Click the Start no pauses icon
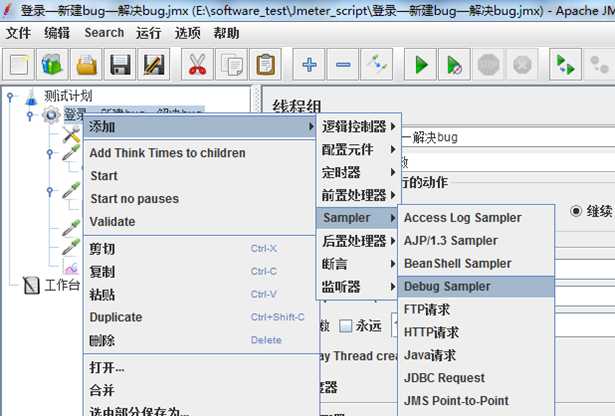The height and width of the screenshot is (416, 615). [454, 65]
